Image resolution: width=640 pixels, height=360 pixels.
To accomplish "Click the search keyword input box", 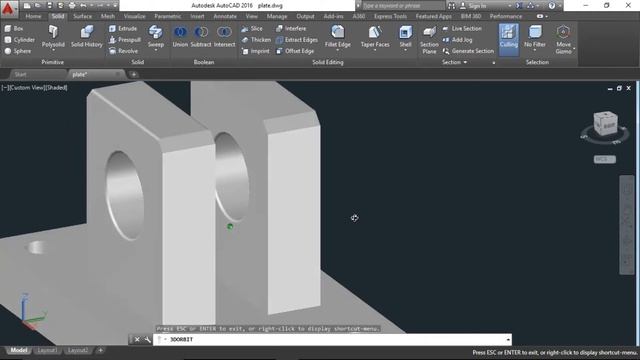I will 403,6.
